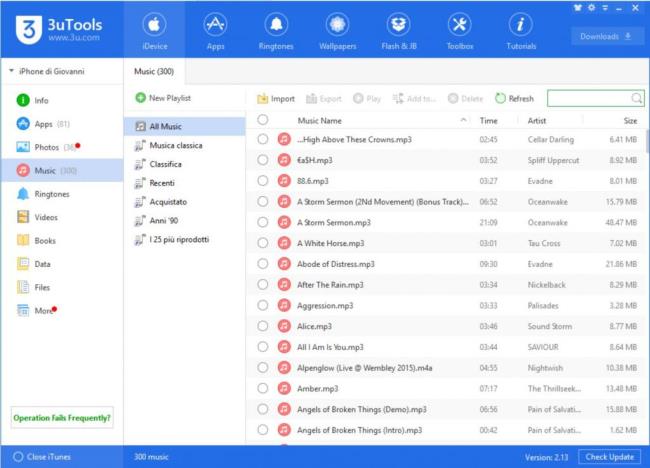This screenshot has height=468, width=650.
Task: Open Files in sidebar
Action: click(x=62, y=287)
